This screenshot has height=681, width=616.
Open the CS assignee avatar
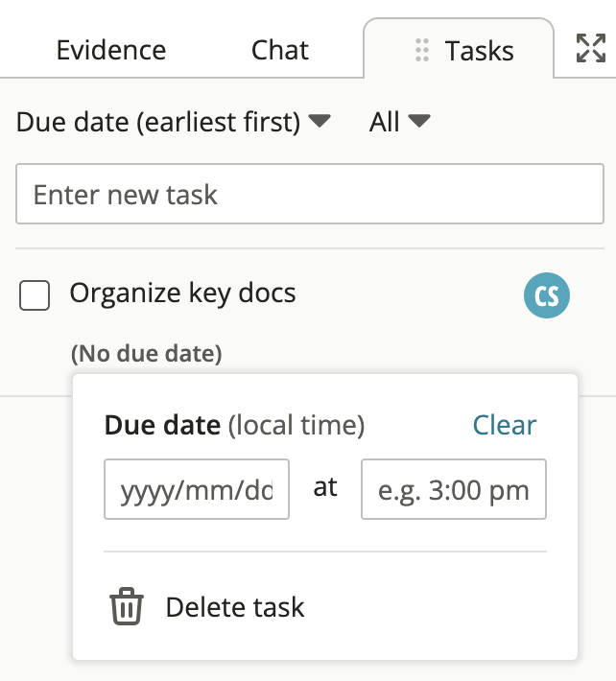tap(547, 295)
